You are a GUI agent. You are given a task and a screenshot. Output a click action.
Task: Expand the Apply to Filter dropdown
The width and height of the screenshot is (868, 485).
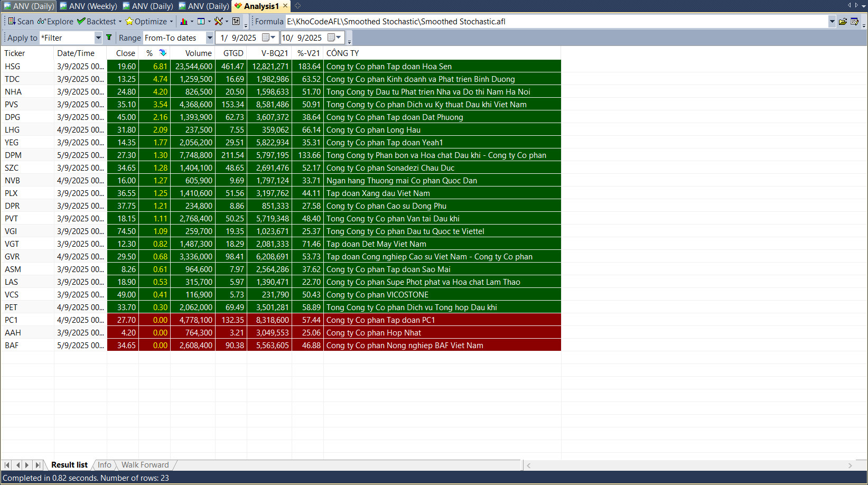(98, 38)
